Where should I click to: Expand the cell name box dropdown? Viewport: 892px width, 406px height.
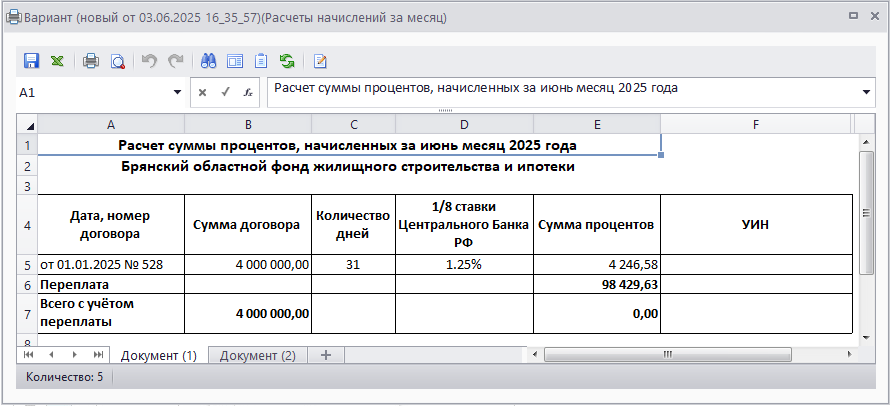pos(177,92)
